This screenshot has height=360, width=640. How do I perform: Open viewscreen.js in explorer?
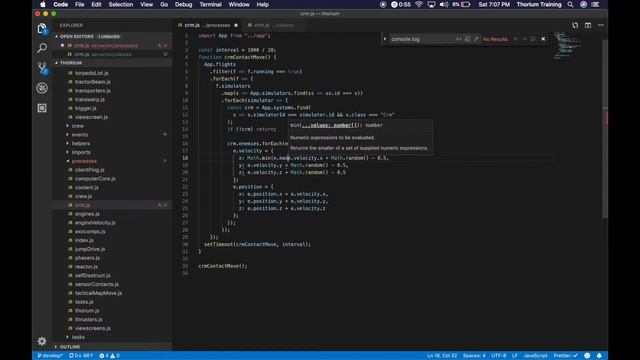pyautogui.click(x=91, y=117)
